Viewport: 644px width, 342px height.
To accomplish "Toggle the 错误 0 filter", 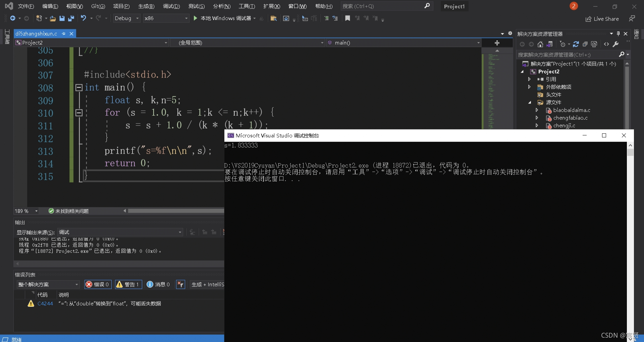I will [x=98, y=284].
